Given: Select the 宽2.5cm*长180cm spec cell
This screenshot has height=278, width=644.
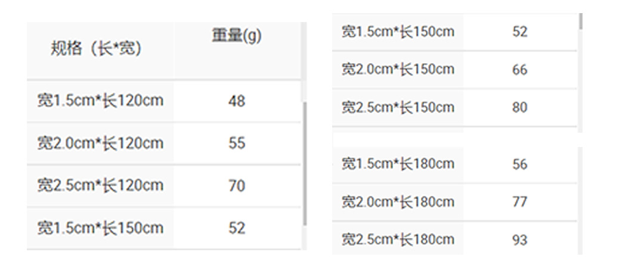Looking at the screenshot, I should 398,239.
